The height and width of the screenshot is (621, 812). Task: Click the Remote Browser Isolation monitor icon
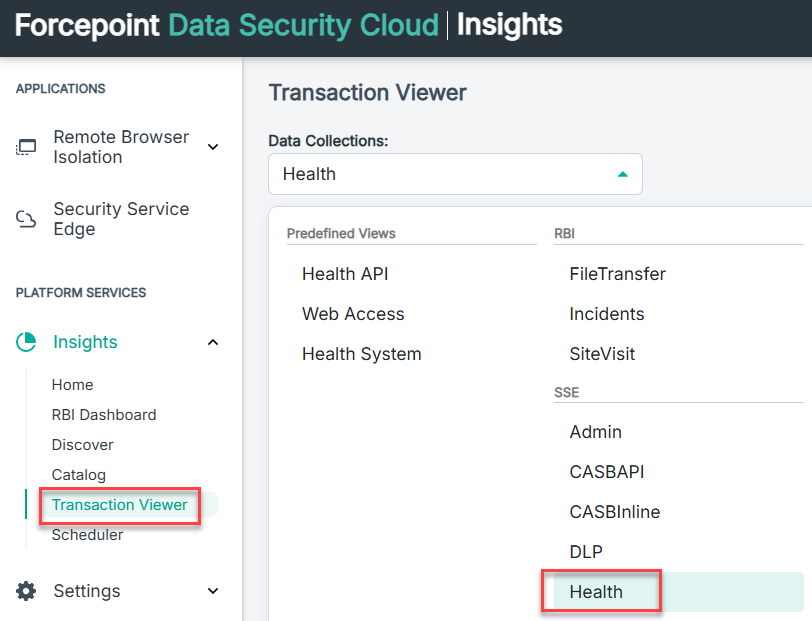26,147
